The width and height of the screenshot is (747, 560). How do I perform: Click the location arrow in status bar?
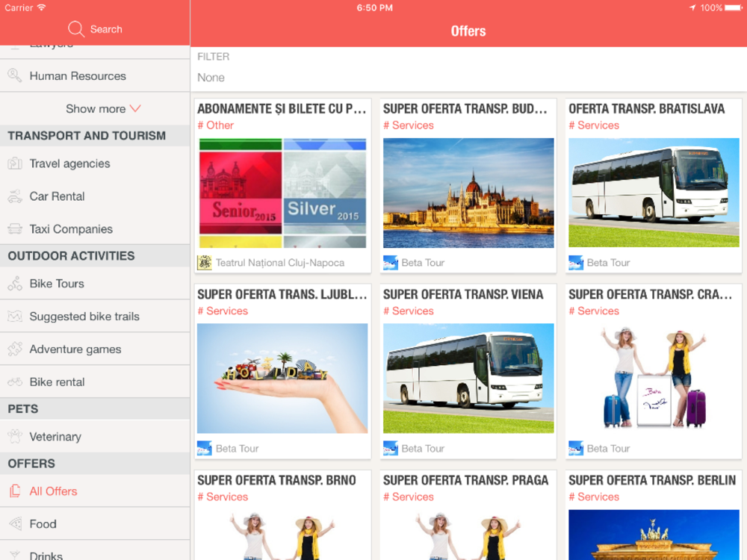point(692,7)
